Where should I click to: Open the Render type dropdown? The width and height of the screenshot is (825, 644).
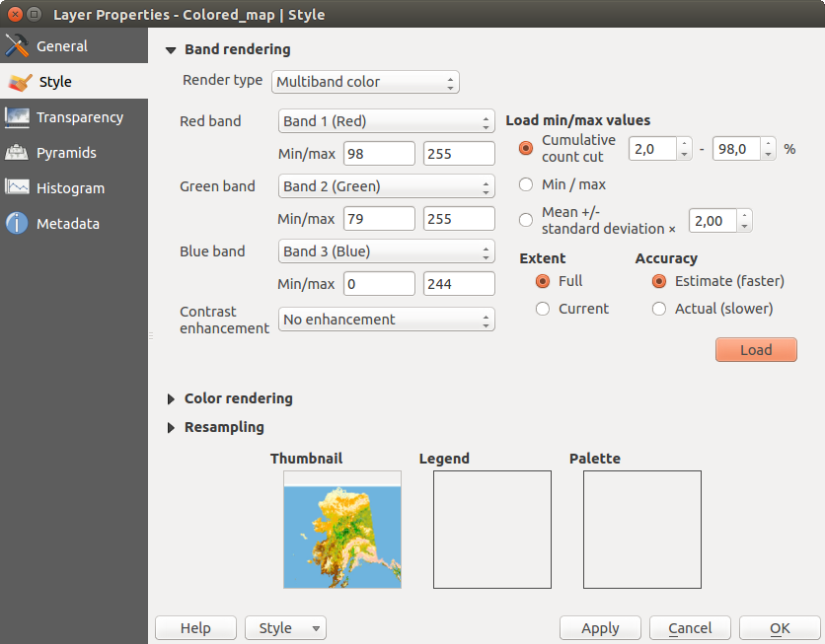click(365, 82)
